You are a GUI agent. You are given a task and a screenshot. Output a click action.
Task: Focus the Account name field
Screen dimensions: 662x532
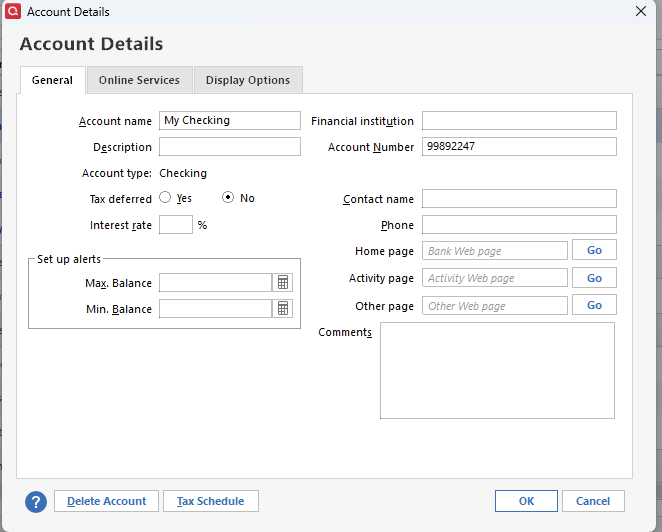230,121
